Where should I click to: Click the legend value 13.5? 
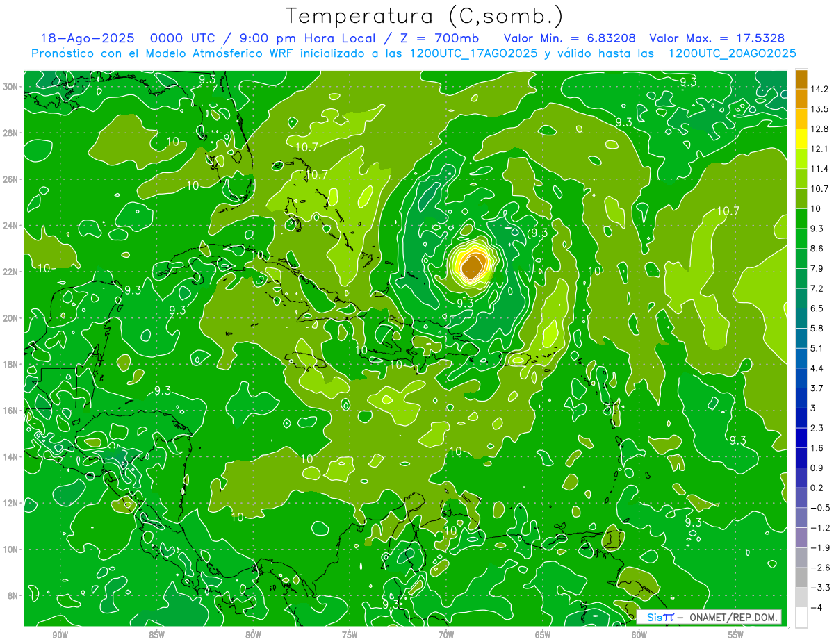coord(820,109)
